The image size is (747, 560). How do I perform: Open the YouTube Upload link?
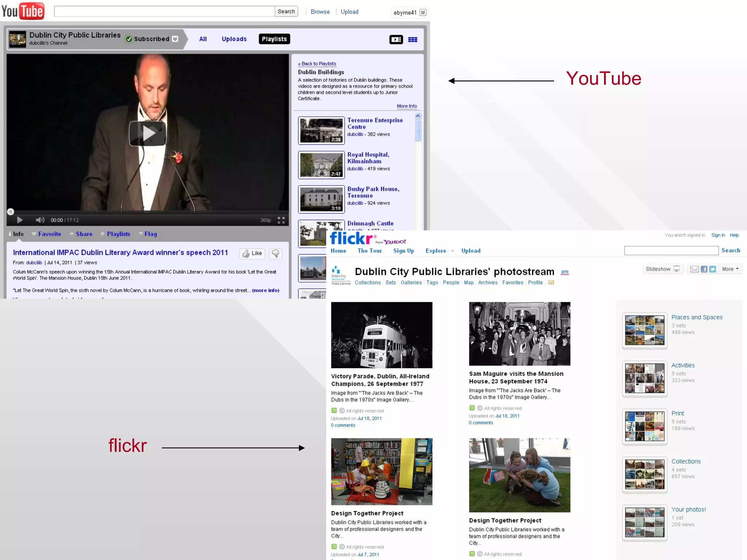[x=349, y=12]
